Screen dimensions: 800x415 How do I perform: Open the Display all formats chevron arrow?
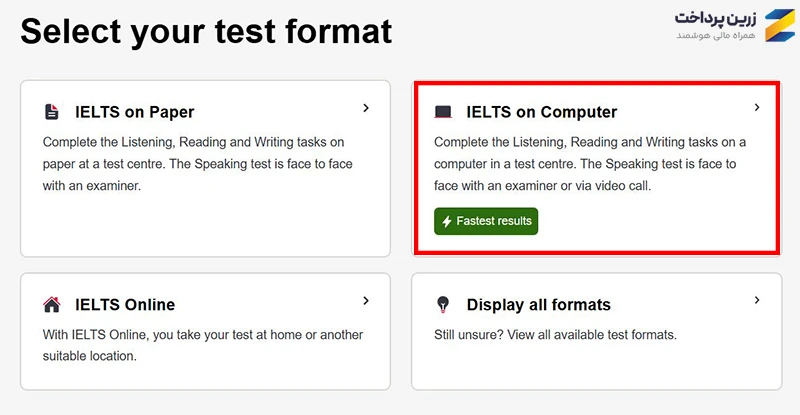click(757, 300)
